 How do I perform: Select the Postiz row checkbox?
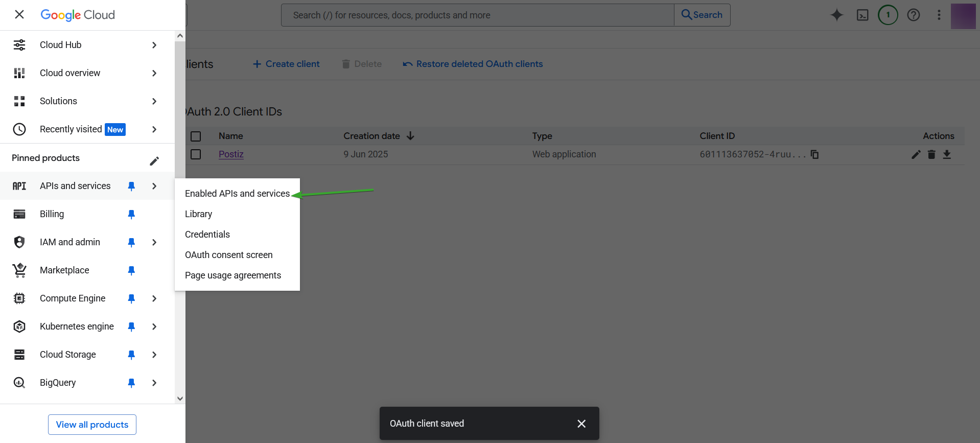tap(196, 154)
